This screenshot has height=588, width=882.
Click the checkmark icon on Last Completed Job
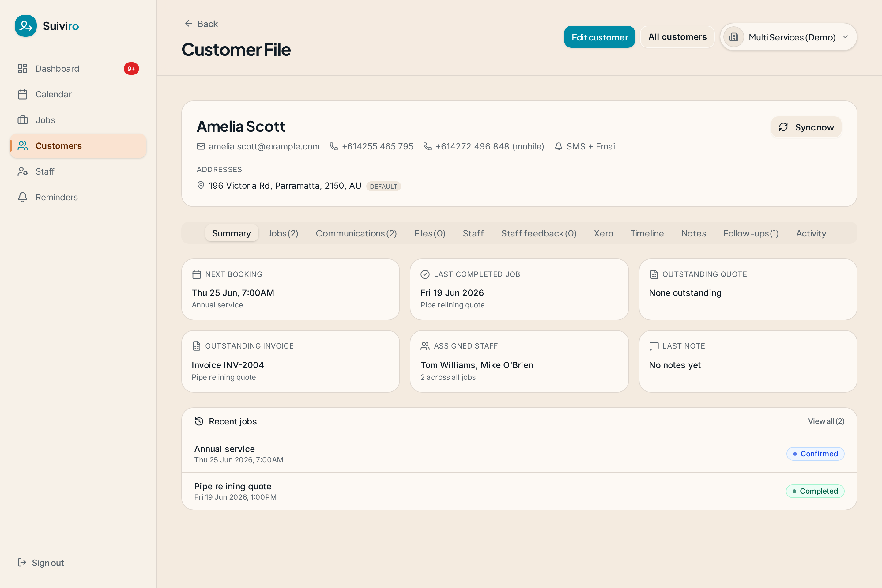pos(425,274)
